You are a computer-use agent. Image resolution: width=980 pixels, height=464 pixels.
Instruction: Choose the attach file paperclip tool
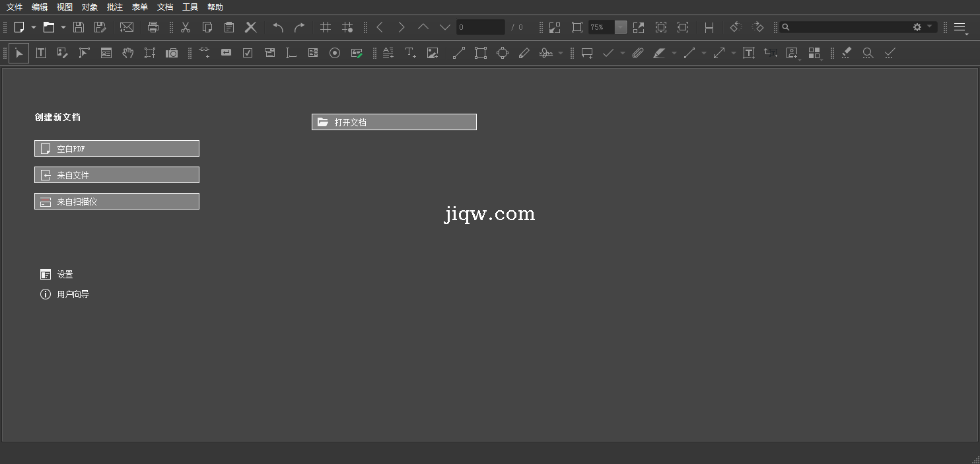coord(637,53)
